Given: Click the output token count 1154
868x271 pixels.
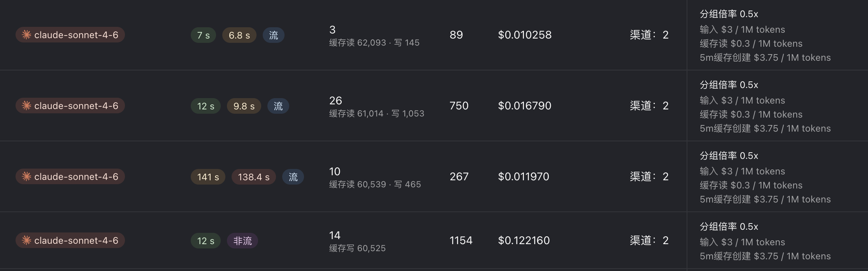Looking at the screenshot, I should pos(461,240).
